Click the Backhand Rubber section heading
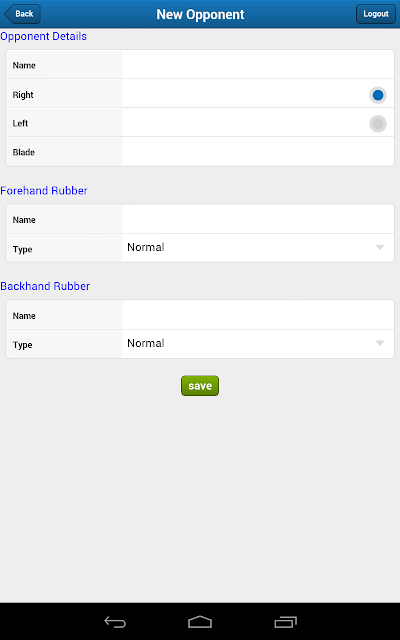This screenshot has height=640, width=400. pyautogui.click(x=45, y=286)
